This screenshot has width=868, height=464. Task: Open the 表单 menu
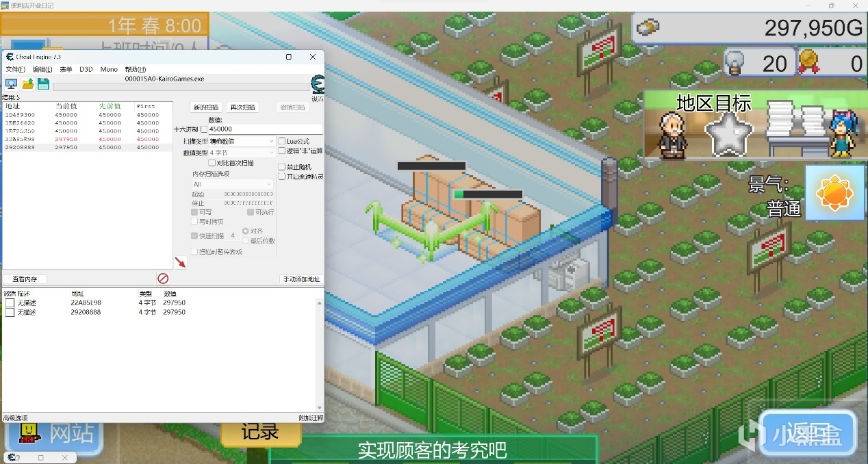click(x=66, y=70)
